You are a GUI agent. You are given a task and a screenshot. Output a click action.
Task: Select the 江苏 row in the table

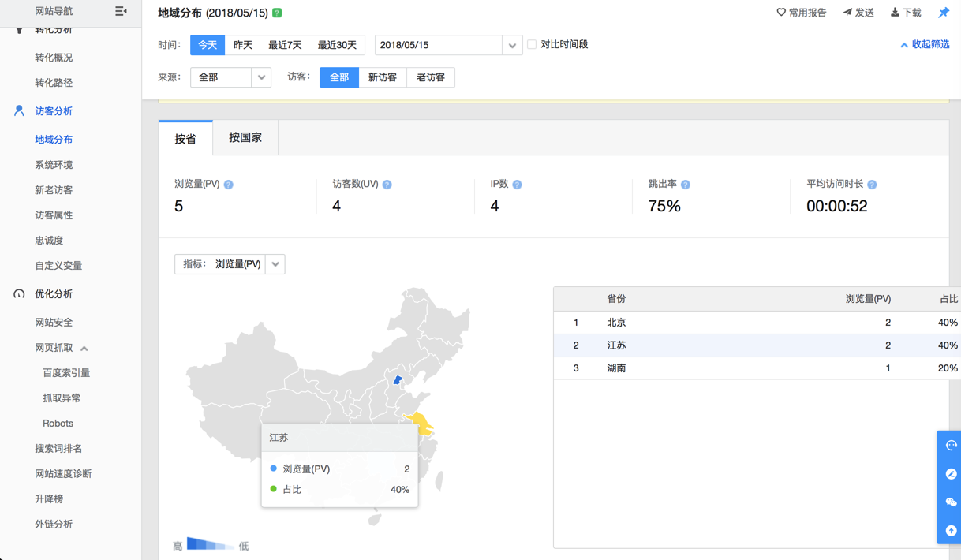pos(757,345)
